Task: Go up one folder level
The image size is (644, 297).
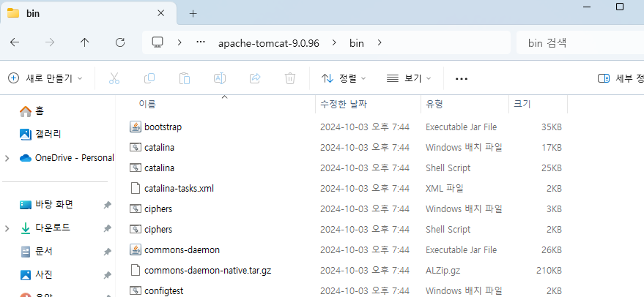Action: 84,42
